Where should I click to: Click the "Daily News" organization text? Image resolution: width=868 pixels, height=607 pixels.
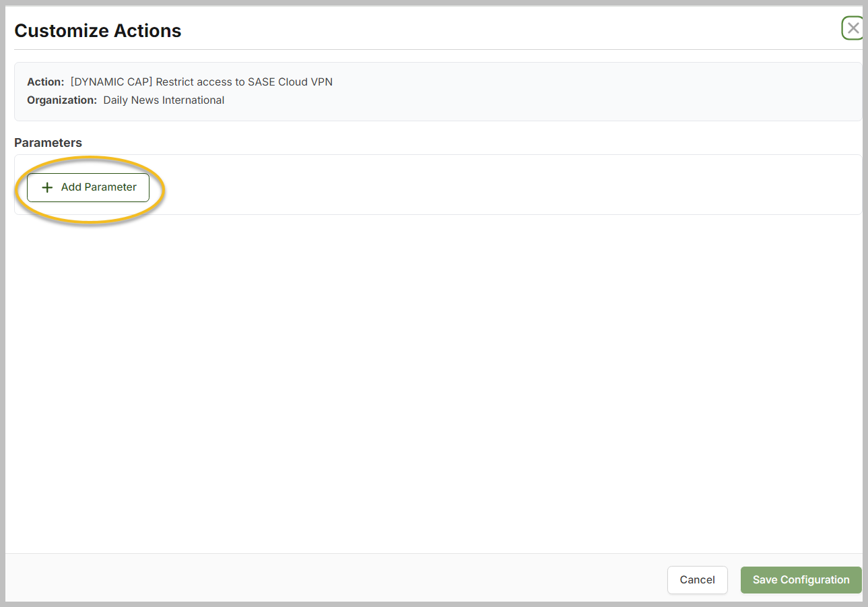click(131, 100)
